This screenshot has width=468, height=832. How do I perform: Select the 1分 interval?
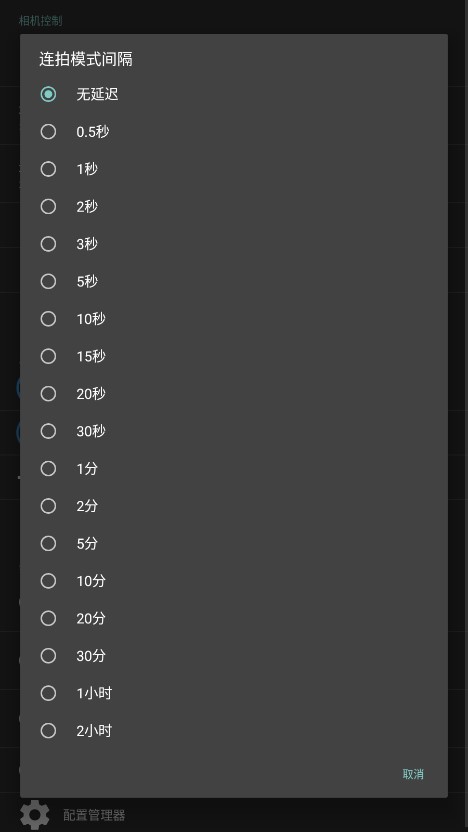pyautogui.click(x=233, y=469)
